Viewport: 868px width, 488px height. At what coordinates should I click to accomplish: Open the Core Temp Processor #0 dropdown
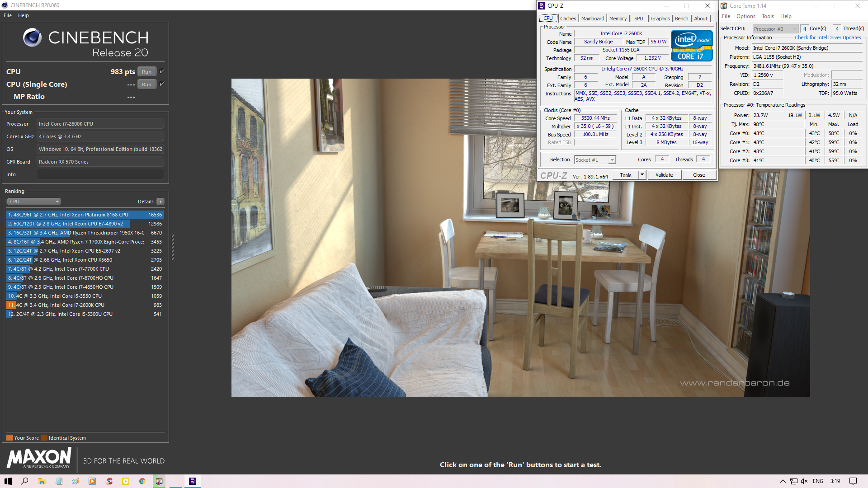pos(775,29)
